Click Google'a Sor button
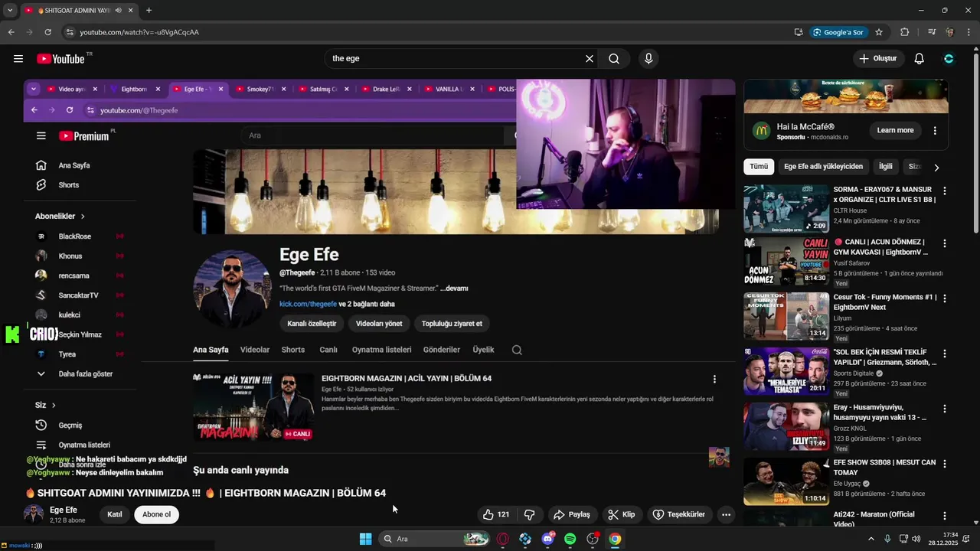 [839, 32]
